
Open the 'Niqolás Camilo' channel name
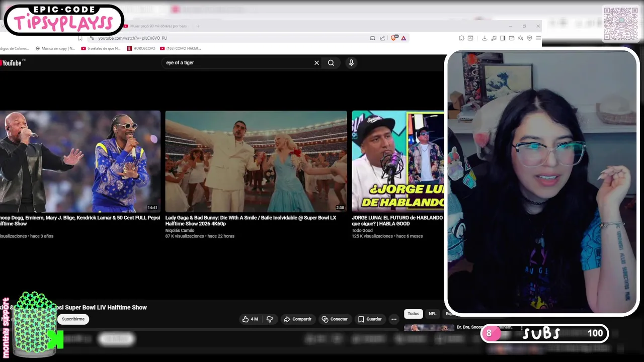point(180,230)
